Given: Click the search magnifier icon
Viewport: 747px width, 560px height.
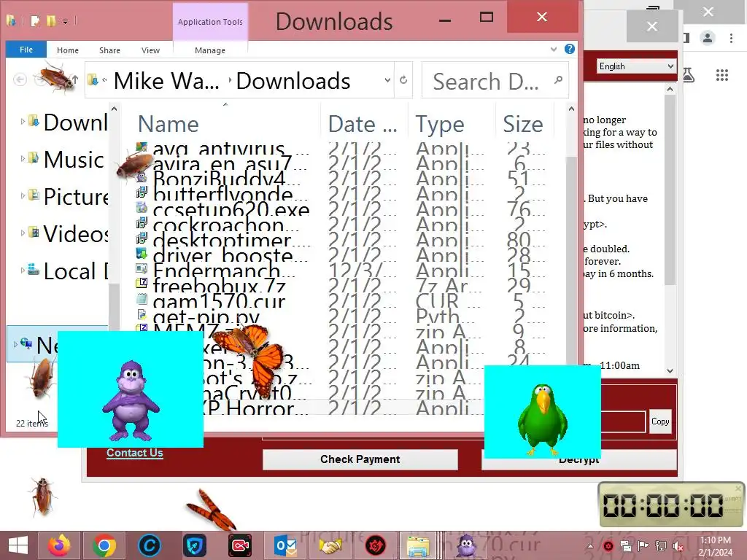Looking at the screenshot, I should tap(558, 80).
